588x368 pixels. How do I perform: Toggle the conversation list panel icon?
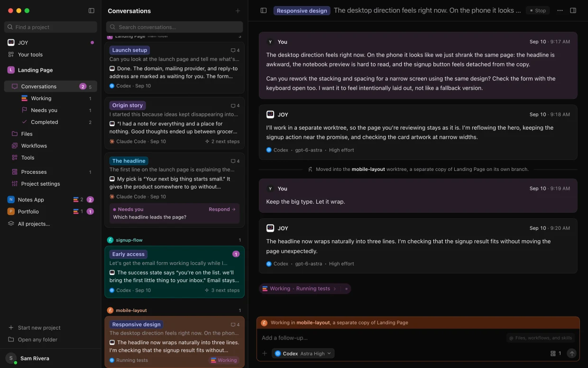pyautogui.click(x=264, y=10)
